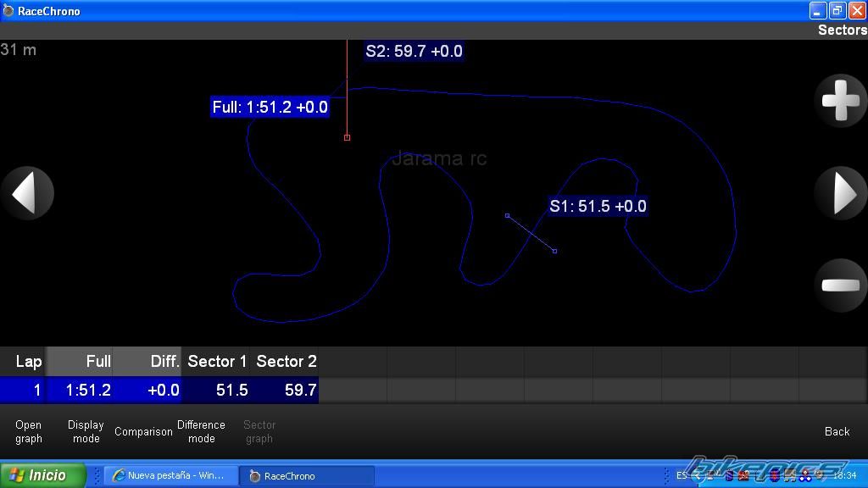Click the 1:51.2 full time cell
Viewport: 868px width, 488px height.
point(79,390)
